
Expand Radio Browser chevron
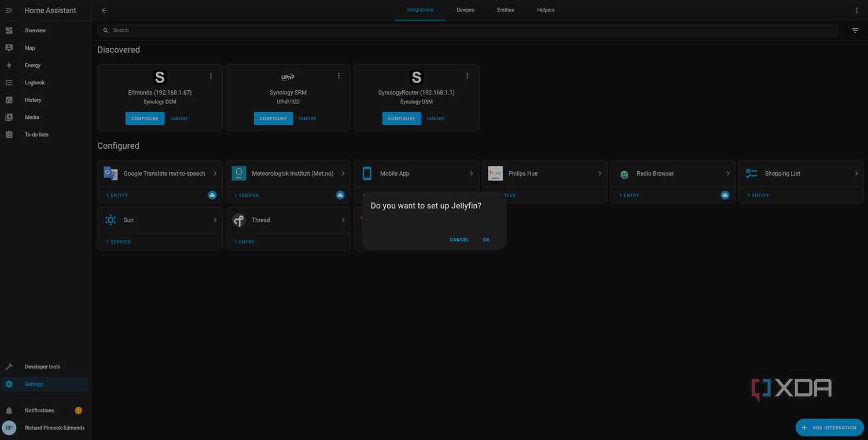pyautogui.click(x=728, y=173)
